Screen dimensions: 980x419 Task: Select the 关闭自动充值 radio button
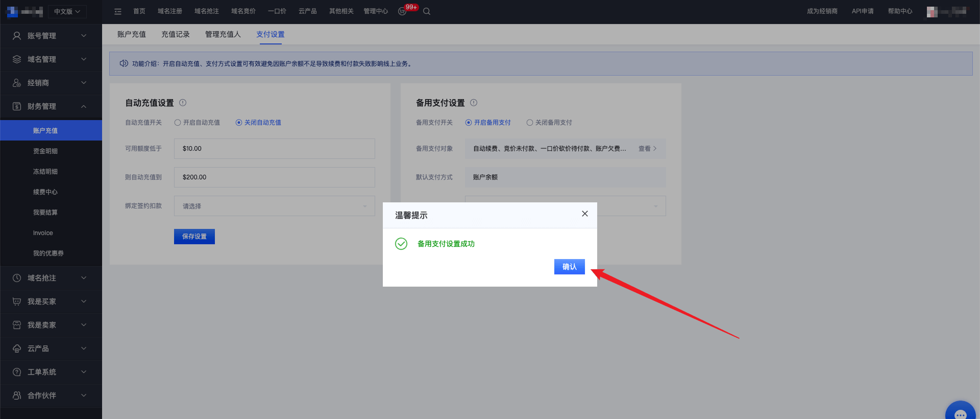click(x=239, y=123)
